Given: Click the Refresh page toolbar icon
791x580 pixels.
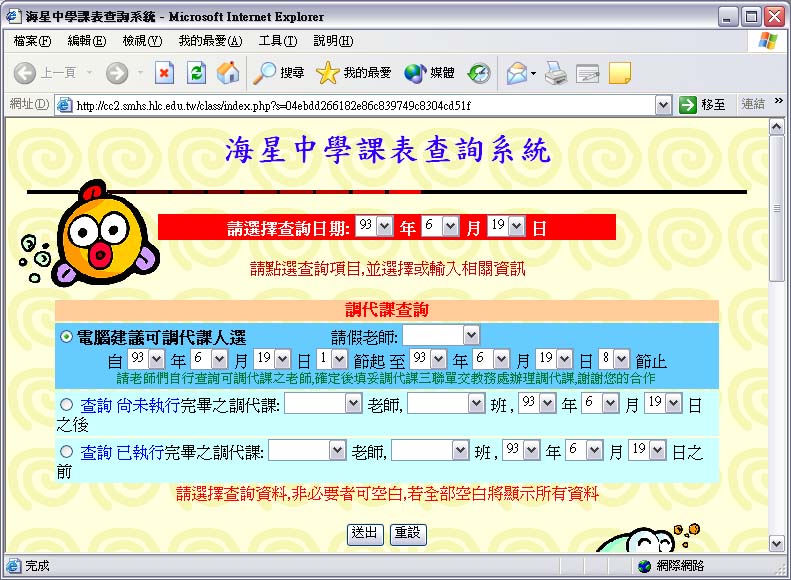Looking at the screenshot, I should [196, 73].
